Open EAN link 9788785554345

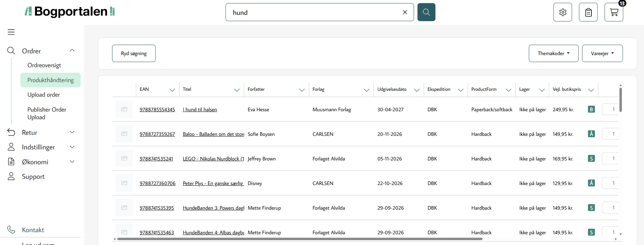[157, 110]
